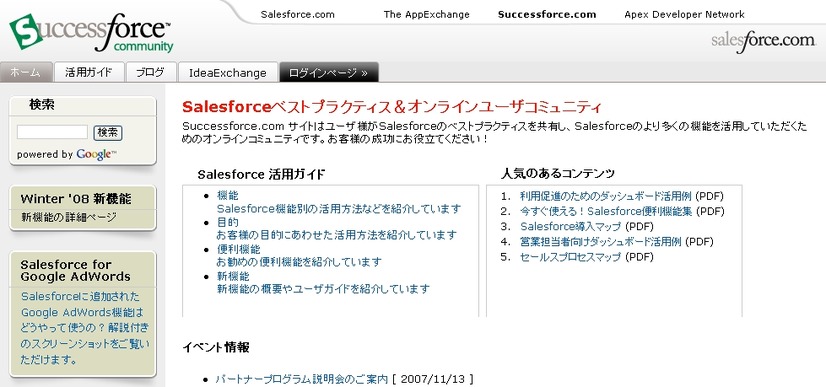Open the Winter '08 新機能 heading
826x387 pixels.
[x=76, y=199]
